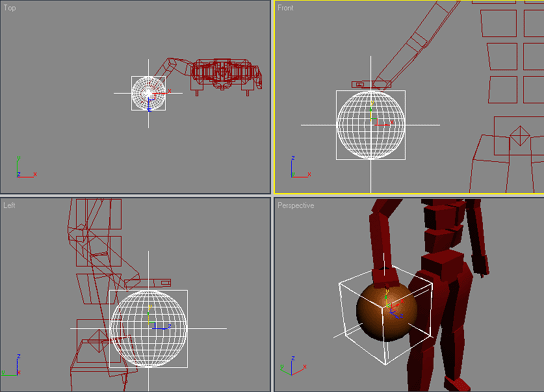
Task: Select the wireframe sphere in the Top viewport
Action: click(148, 93)
